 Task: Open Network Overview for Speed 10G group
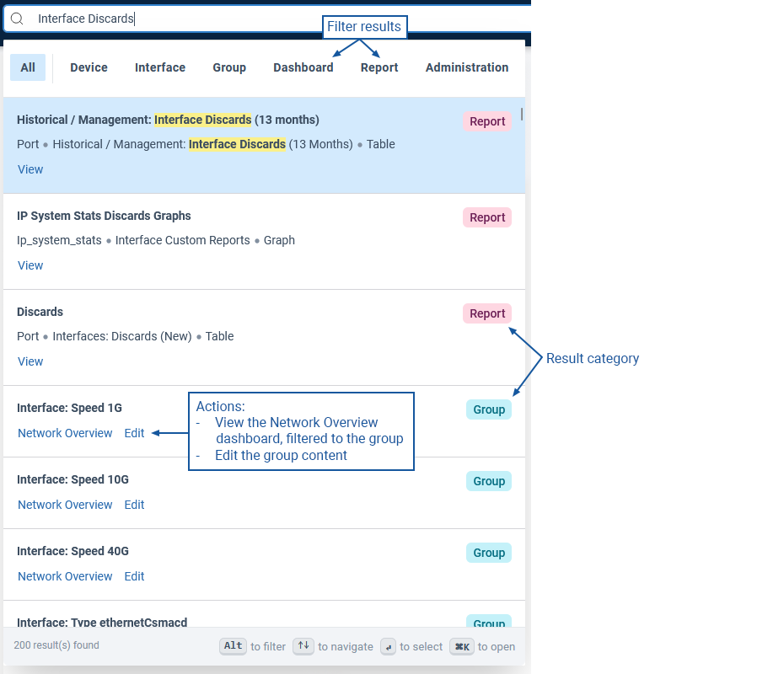click(x=65, y=505)
